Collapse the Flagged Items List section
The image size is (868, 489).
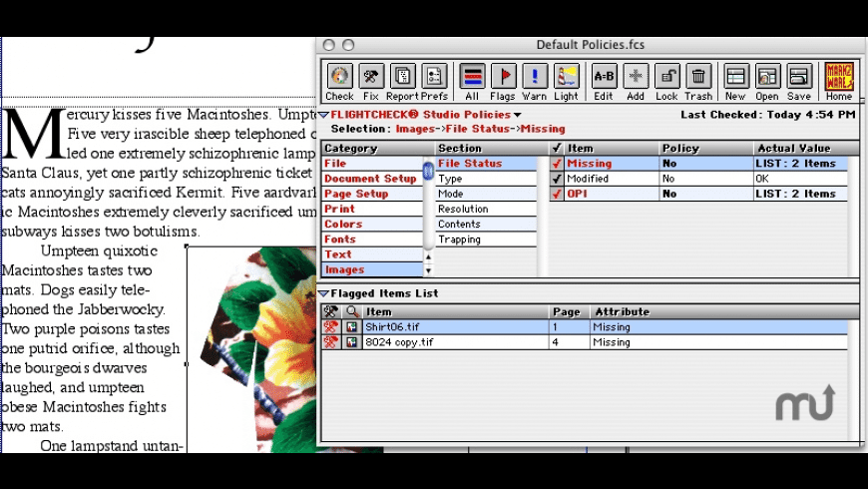pyautogui.click(x=324, y=293)
